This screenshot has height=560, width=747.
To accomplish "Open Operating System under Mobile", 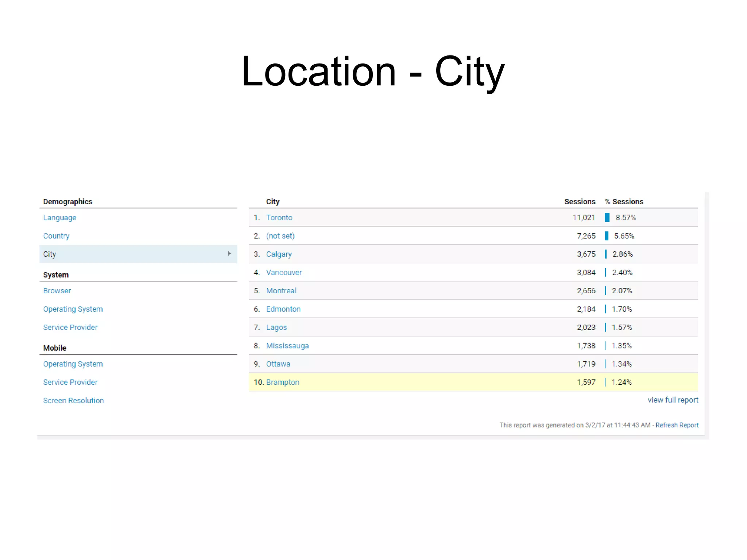I will [x=73, y=364].
